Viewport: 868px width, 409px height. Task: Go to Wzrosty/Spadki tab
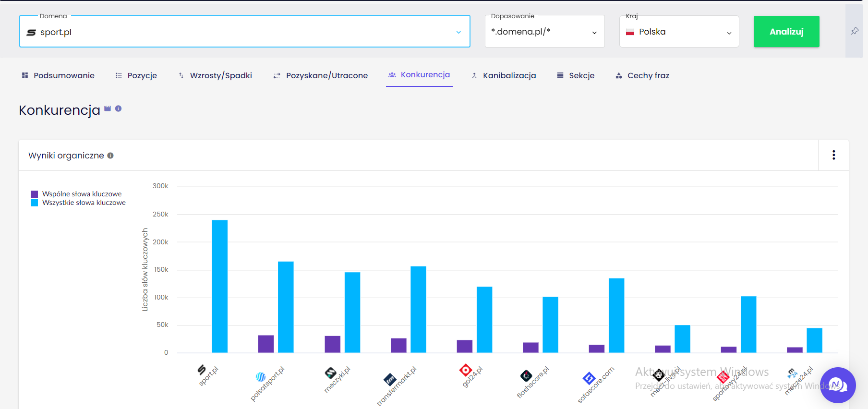(215, 75)
